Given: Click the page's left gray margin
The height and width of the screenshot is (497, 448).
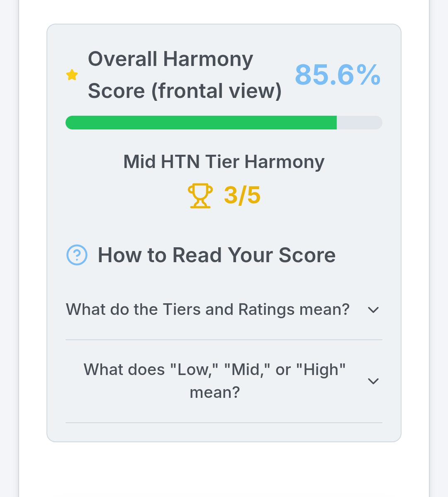Looking at the screenshot, I should click(9, 249).
